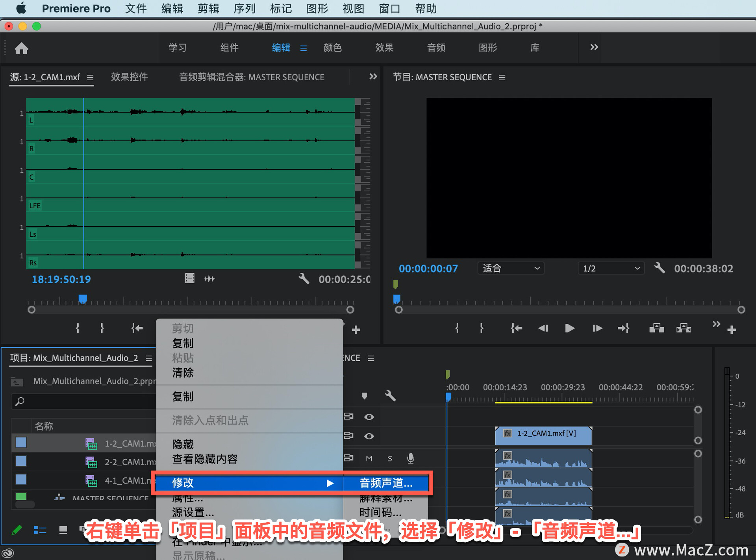Open the 文件 menu in menu bar
The width and height of the screenshot is (756, 560).
136,8
